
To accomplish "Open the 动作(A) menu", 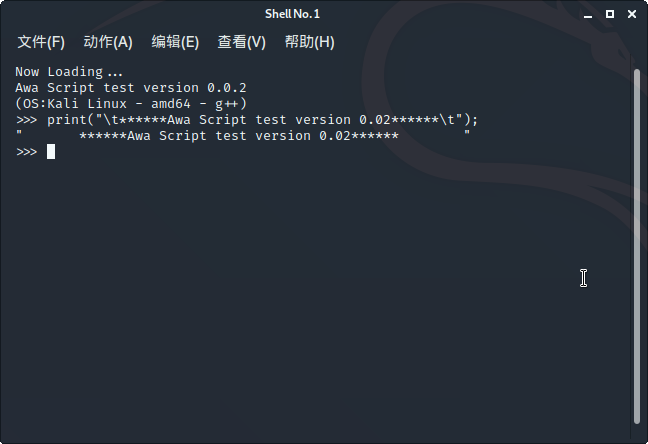I will pos(108,42).
